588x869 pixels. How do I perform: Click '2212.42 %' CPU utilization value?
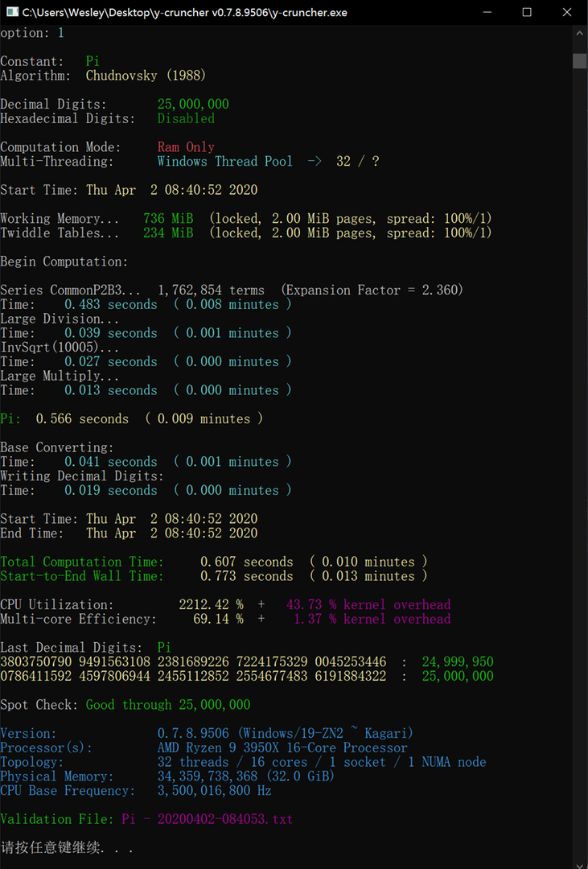[211, 604]
